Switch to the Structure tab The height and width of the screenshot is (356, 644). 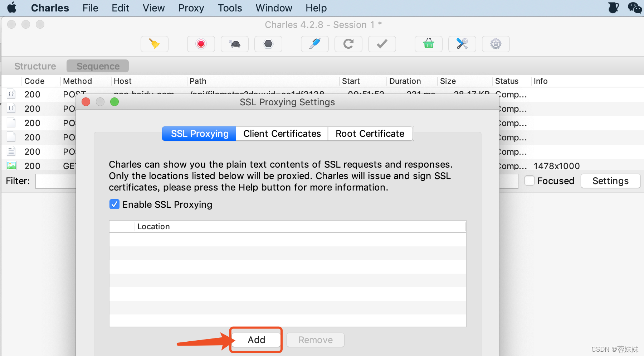pyautogui.click(x=35, y=66)
